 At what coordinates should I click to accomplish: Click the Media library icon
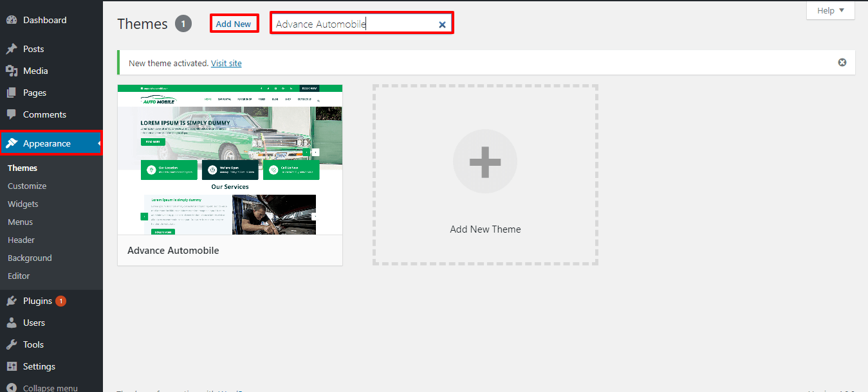tap(12, 71)
